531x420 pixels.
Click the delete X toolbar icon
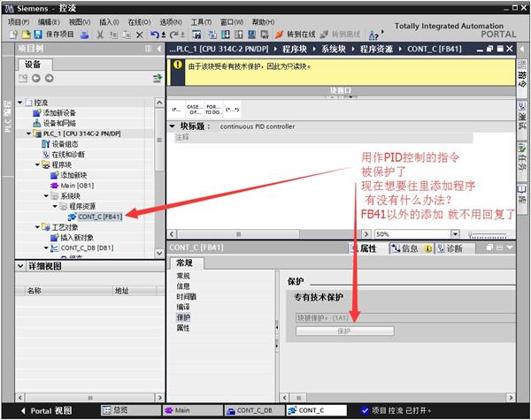tap(139, 34)
